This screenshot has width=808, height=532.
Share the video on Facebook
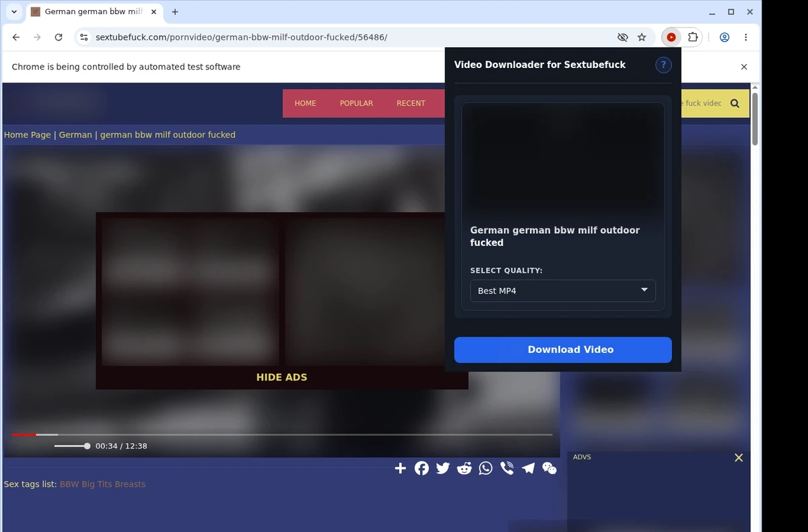coord(422,468)
